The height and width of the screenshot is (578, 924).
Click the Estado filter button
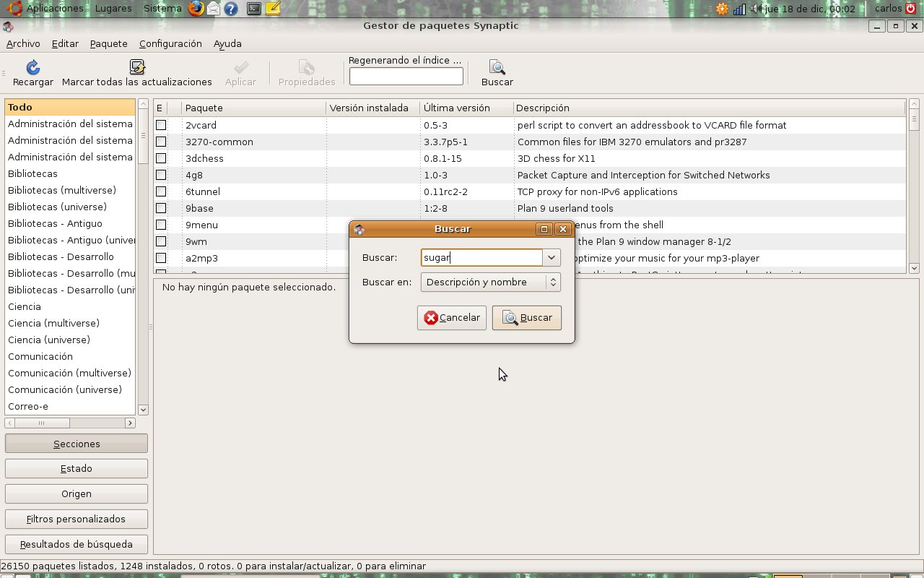[x=77, y=469]
